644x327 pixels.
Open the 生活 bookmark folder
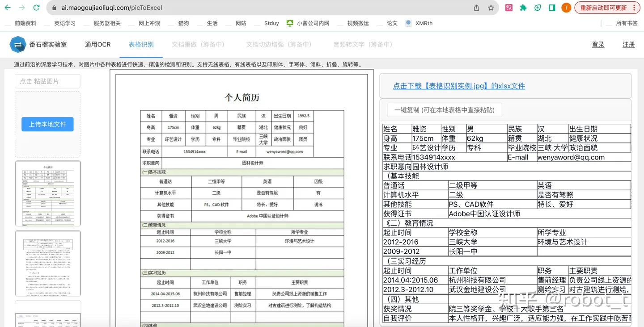click(x=207, y=23)
